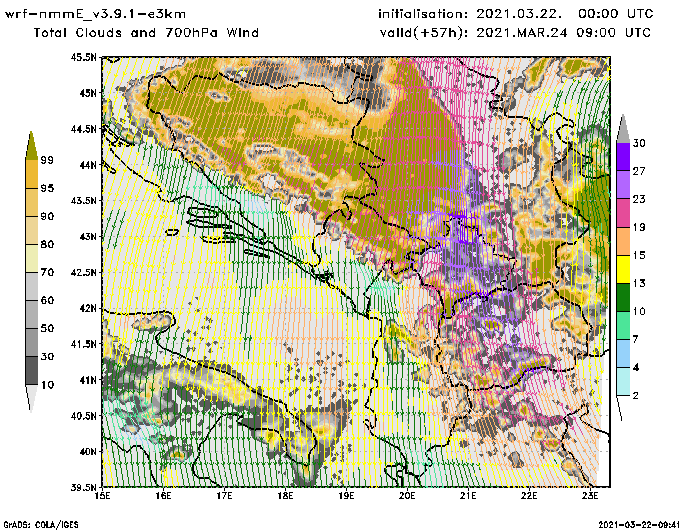Click the initialisation date '2021.03.22.'
700x530 pixels.
(x=519, y=14)
